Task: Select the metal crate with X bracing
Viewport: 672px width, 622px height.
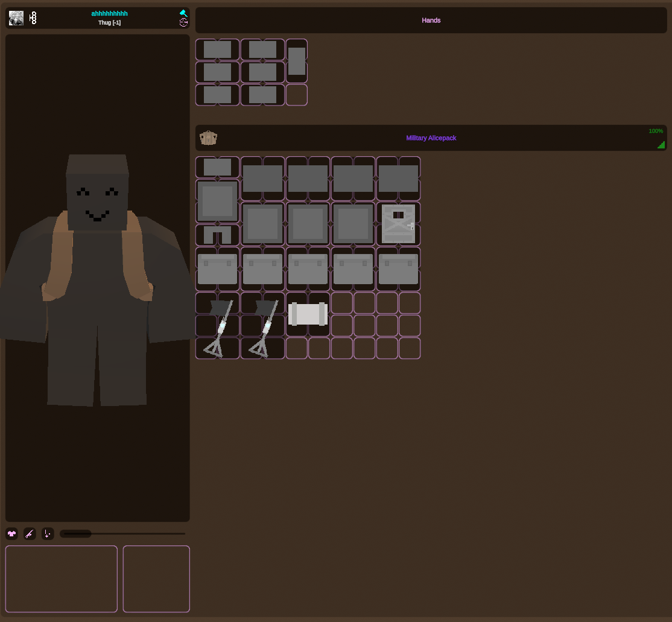Action: click(398, 224)
